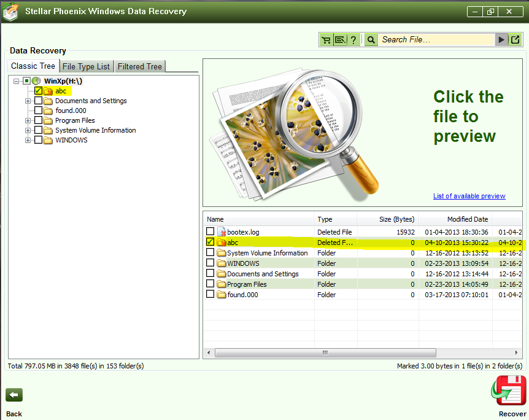The image size is (529, 420).
Task: Expand the WINDOWS tree node
Action: click(28, 140)
